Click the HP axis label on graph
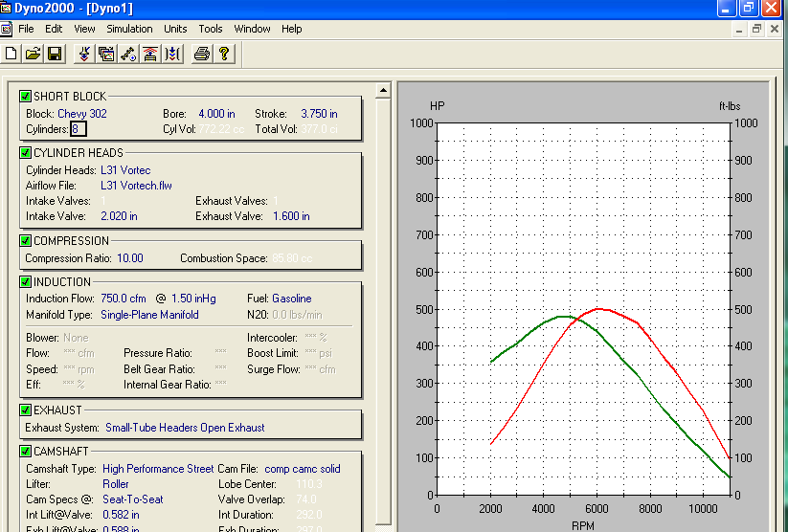 438,106
